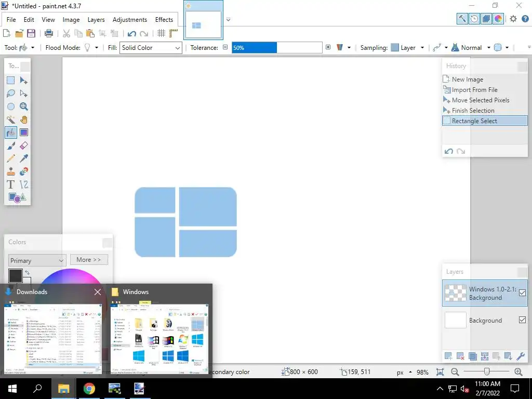Image resolution: width=532 pixels, height=399 pixels.
Task: Click the primary color black swatch
Action: tap(15, 276)
